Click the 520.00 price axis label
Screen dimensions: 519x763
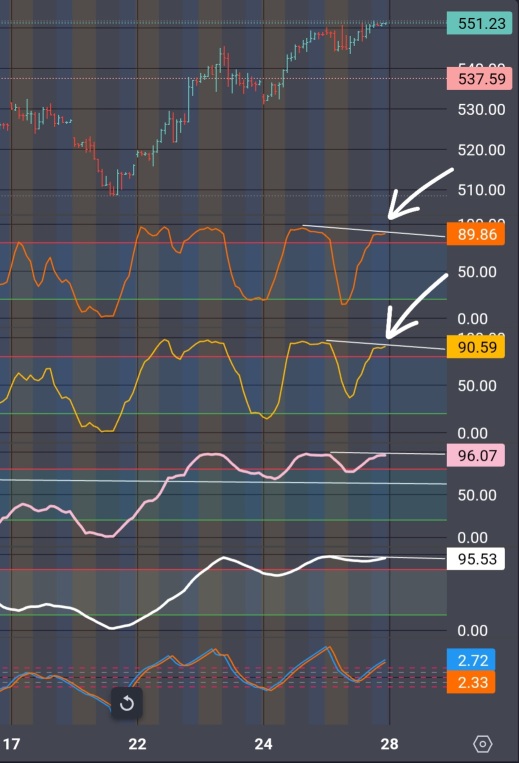481,150
